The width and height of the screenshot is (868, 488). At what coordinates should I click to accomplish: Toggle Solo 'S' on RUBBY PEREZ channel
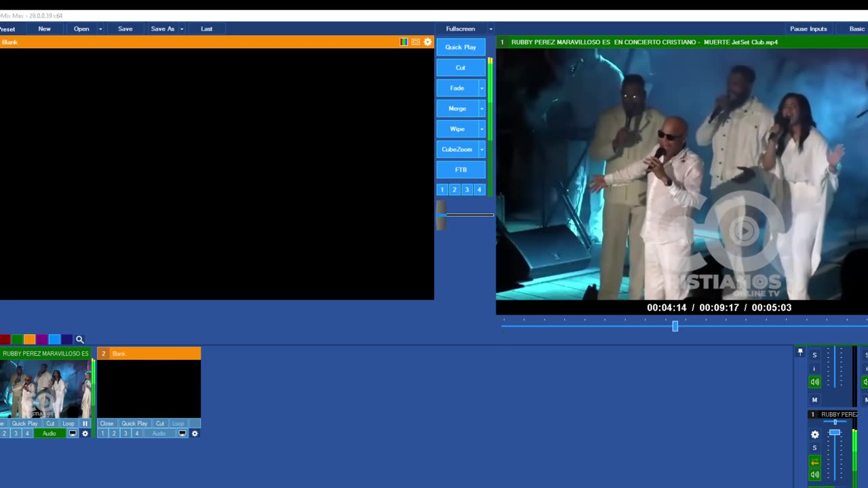point(814,448)
